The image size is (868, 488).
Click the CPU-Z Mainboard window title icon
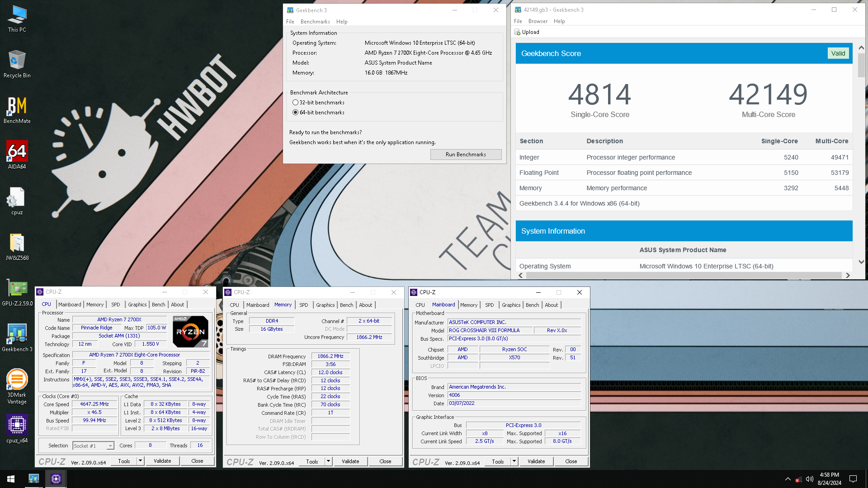click(x=414, y=292)
